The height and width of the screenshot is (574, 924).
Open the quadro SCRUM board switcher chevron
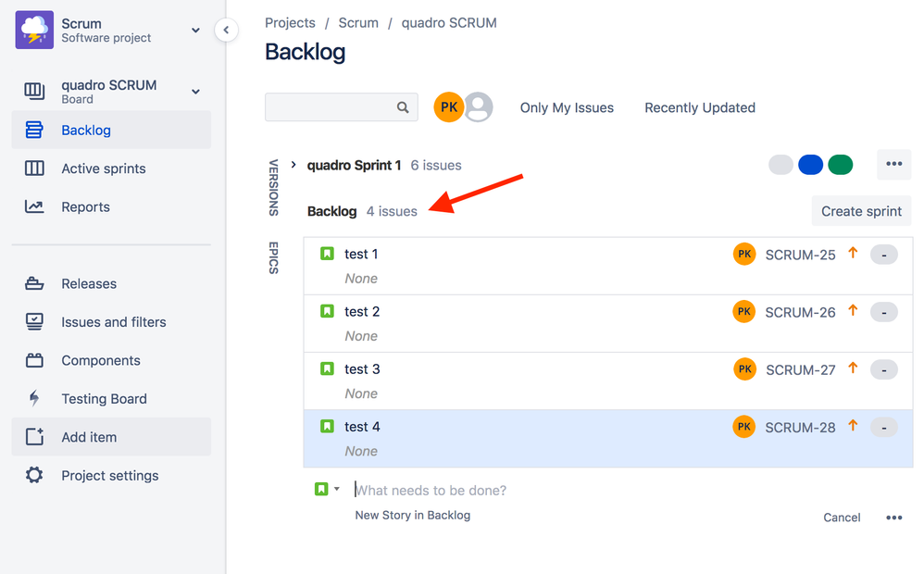click(195, 92)
